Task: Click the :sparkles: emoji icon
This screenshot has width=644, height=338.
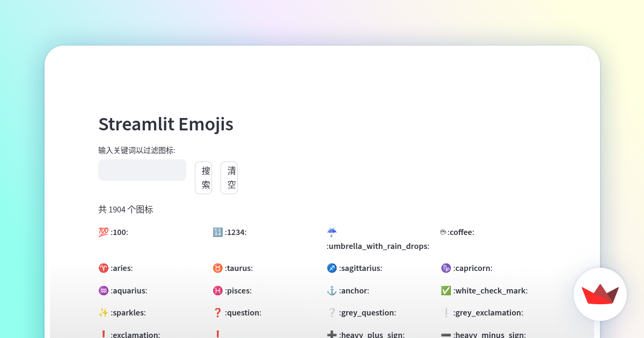Action: pos(104,312)
